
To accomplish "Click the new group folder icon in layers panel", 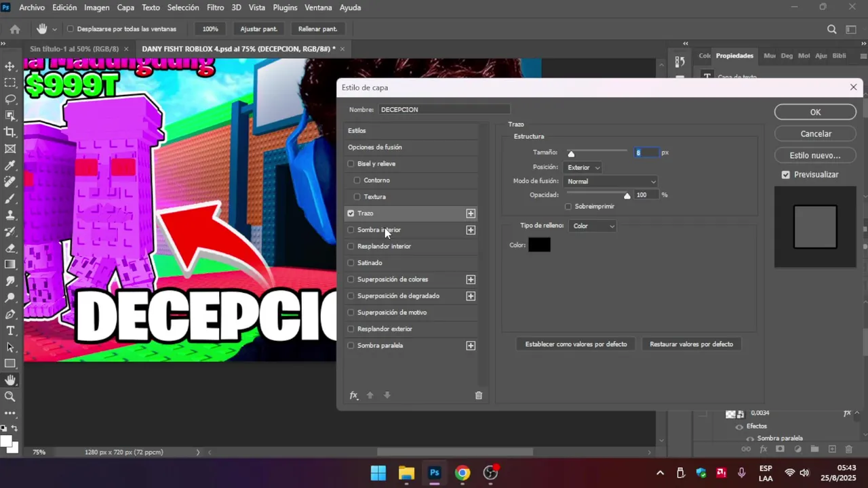I will click(814, 449).
